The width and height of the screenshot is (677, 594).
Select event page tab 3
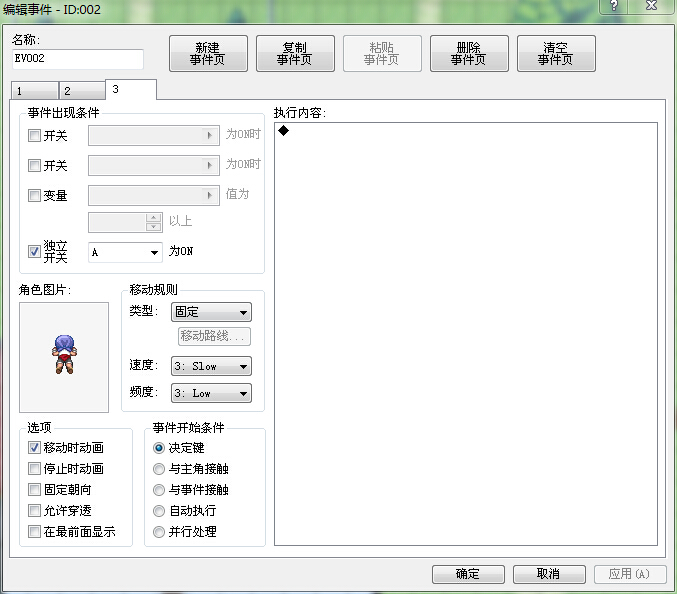131,89
